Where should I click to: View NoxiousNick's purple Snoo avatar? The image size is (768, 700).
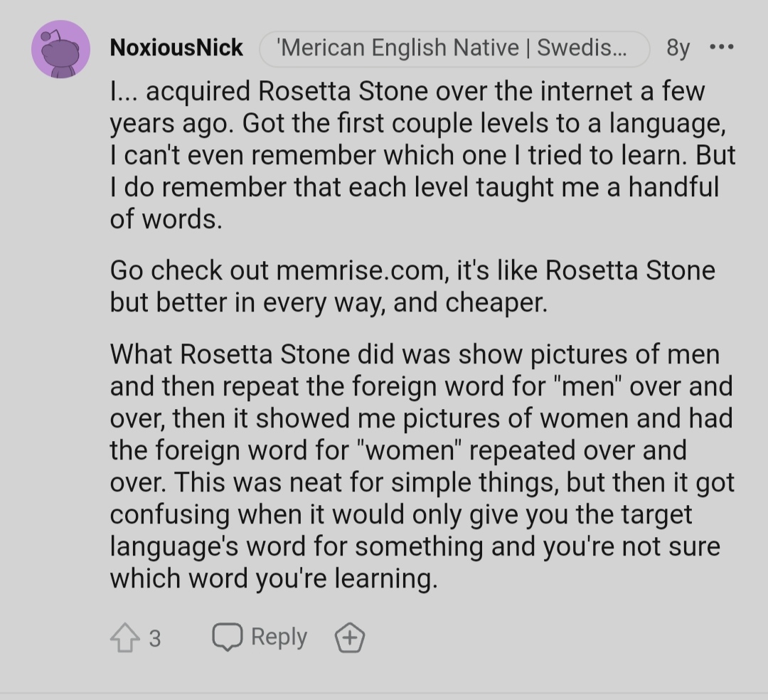(x=60, y=49)
